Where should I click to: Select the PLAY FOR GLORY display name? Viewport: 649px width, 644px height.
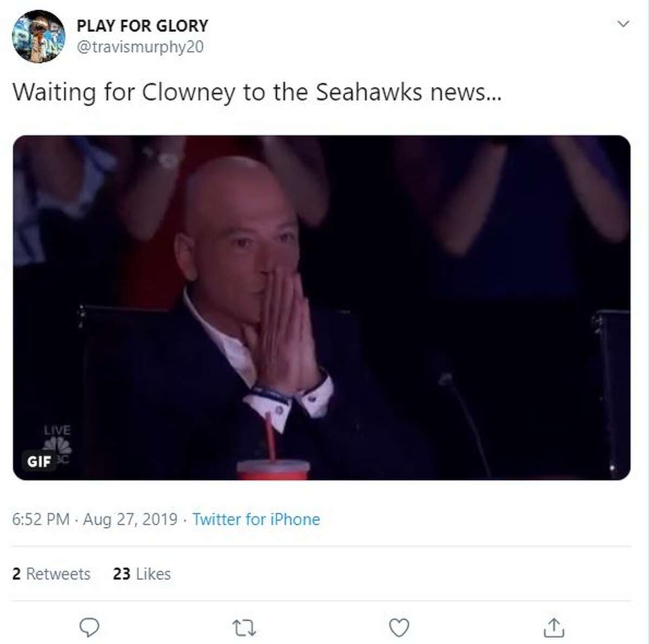click(143, 25)
